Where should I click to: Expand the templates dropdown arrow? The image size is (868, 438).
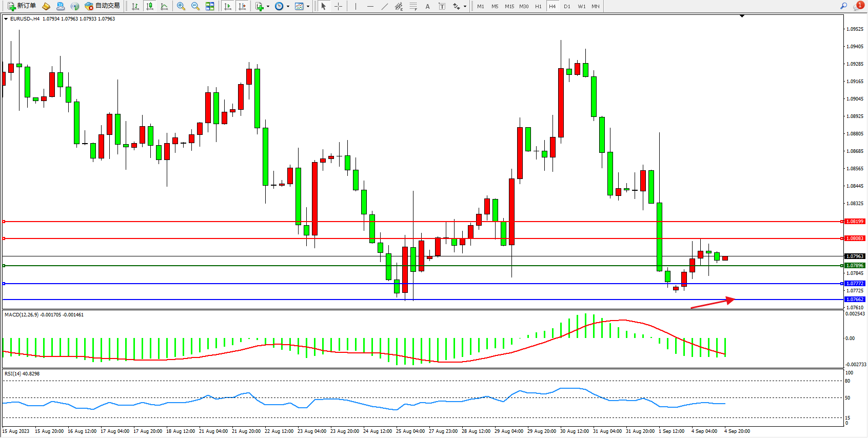[x=308, y=7]
